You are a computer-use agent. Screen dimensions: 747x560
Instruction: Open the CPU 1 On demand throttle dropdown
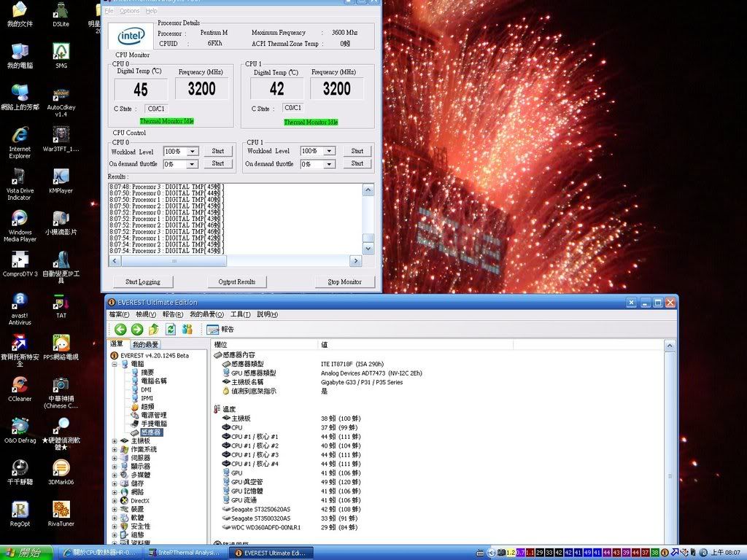(x=329, y=164)
